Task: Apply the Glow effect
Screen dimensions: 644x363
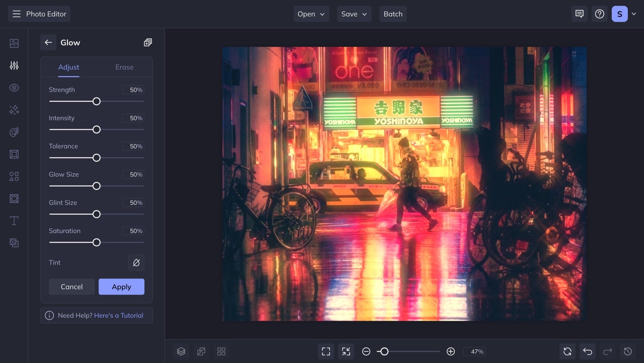Action: coord(121,286)
